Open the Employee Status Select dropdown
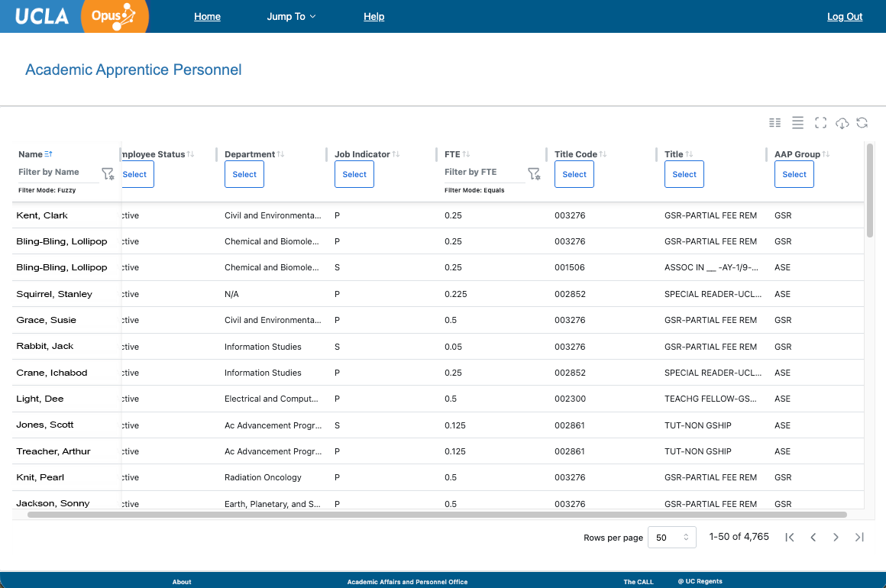The image size is (886, 588). 134,174
